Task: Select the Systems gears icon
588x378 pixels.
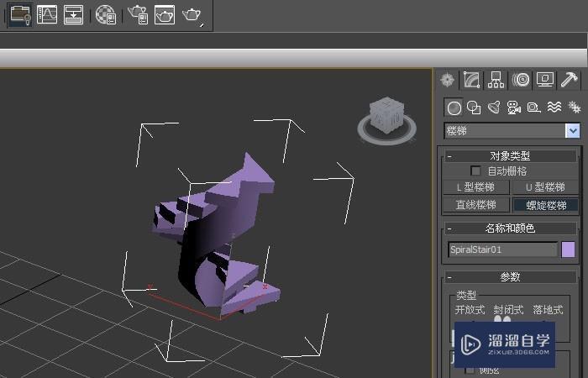Action: coord(574,108)
